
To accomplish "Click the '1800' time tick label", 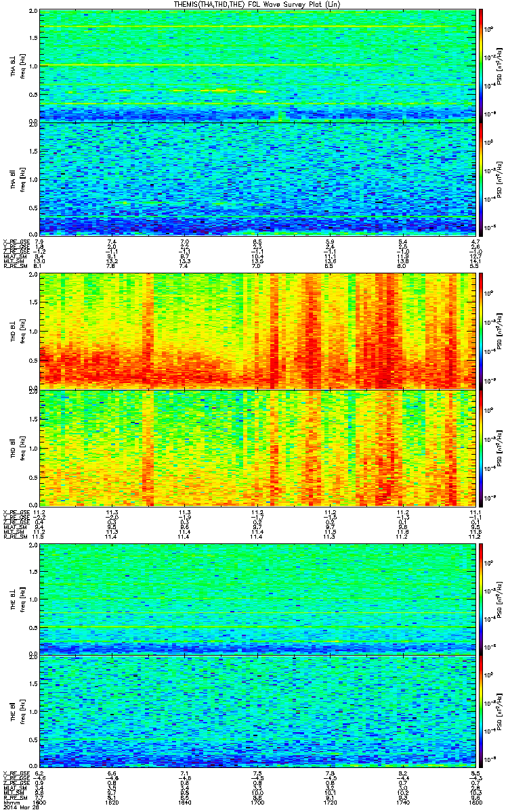I will click(x=475, y=803).
